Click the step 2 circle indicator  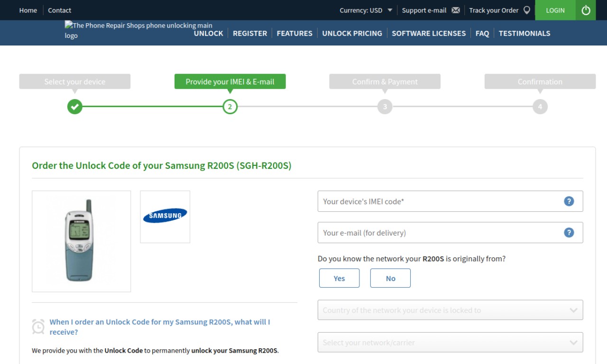tap(230, 107)
